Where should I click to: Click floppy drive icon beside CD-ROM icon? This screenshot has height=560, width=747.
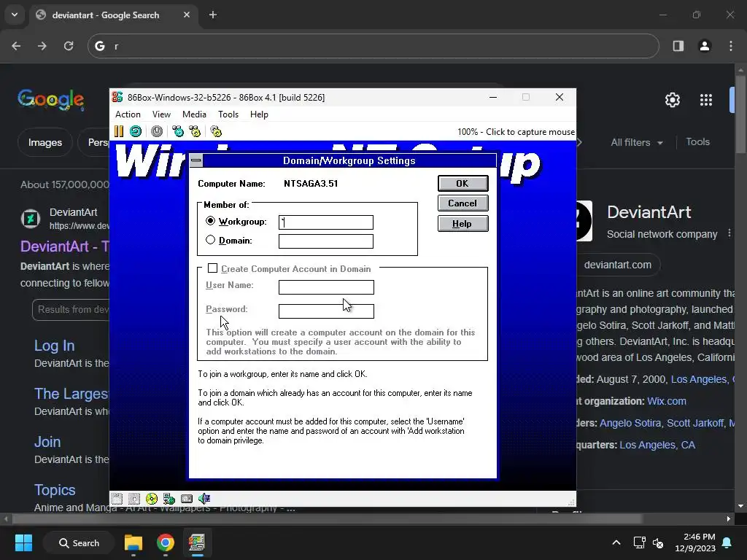(x=134, y=499)
